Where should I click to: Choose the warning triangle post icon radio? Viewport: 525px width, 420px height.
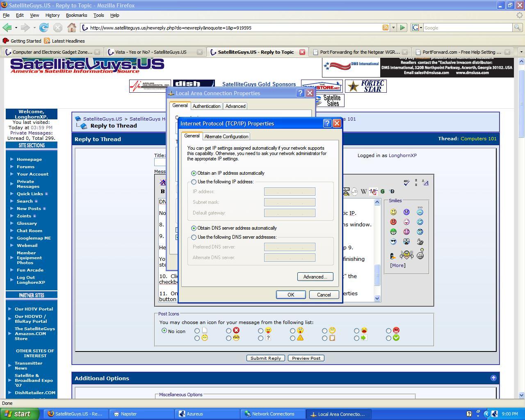point(293,338)
